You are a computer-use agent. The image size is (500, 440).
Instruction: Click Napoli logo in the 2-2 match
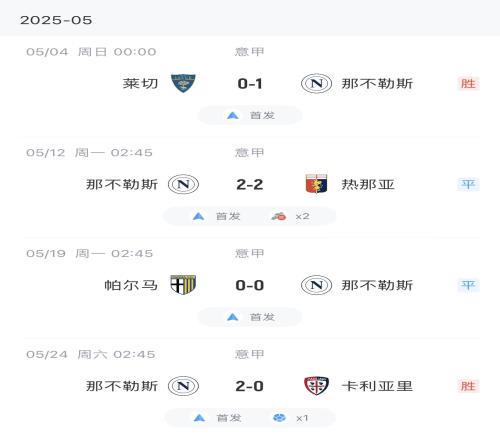(183, 184)
